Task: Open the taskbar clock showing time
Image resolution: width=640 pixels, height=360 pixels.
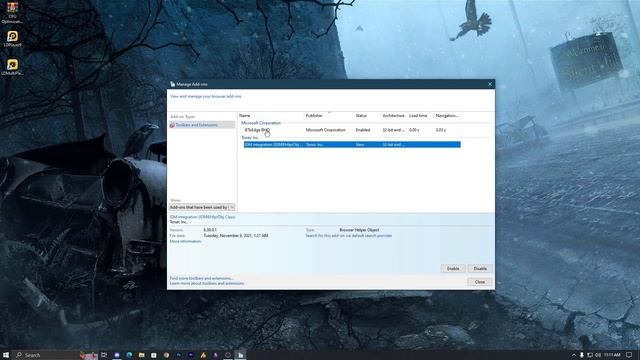Action: [612, 355]
